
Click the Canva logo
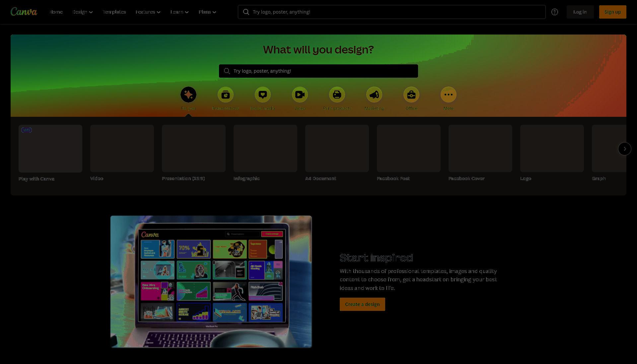pos(24,12)
